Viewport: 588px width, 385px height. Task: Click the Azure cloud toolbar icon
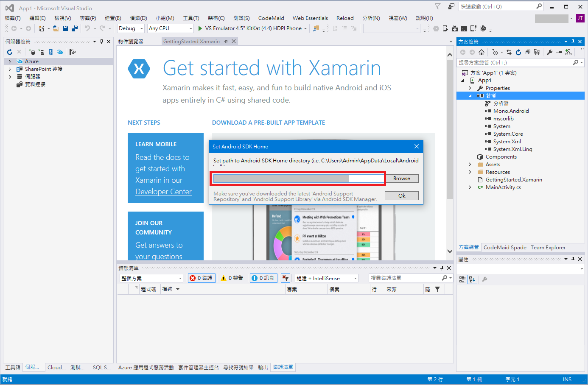[x=60, y=52]
